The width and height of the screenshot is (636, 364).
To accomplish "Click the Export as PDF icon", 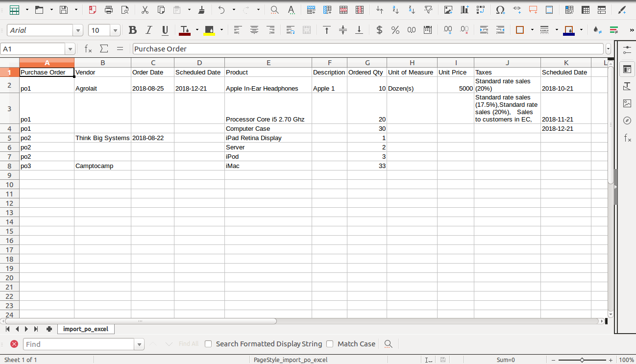I will [x=93, y=10].
